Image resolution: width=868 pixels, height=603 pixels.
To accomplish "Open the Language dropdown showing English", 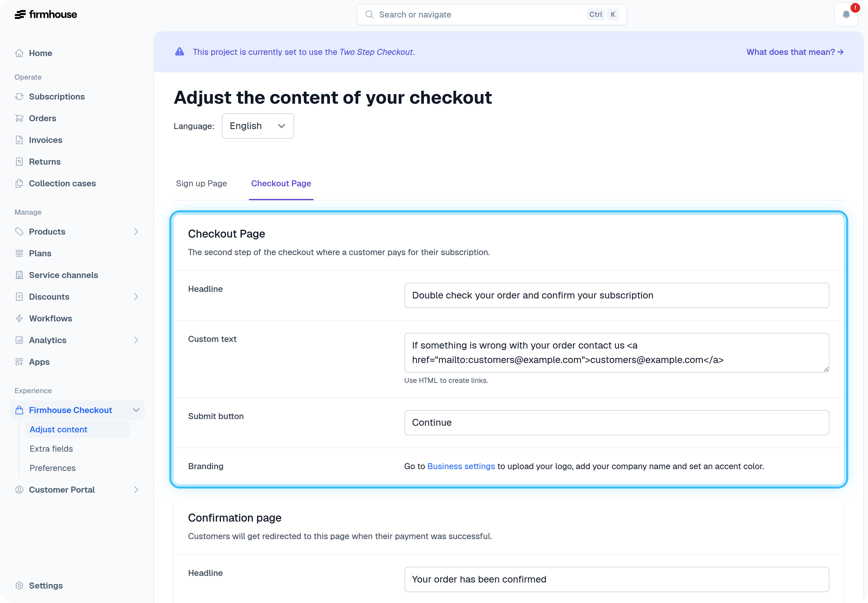I will coord(258,126).
